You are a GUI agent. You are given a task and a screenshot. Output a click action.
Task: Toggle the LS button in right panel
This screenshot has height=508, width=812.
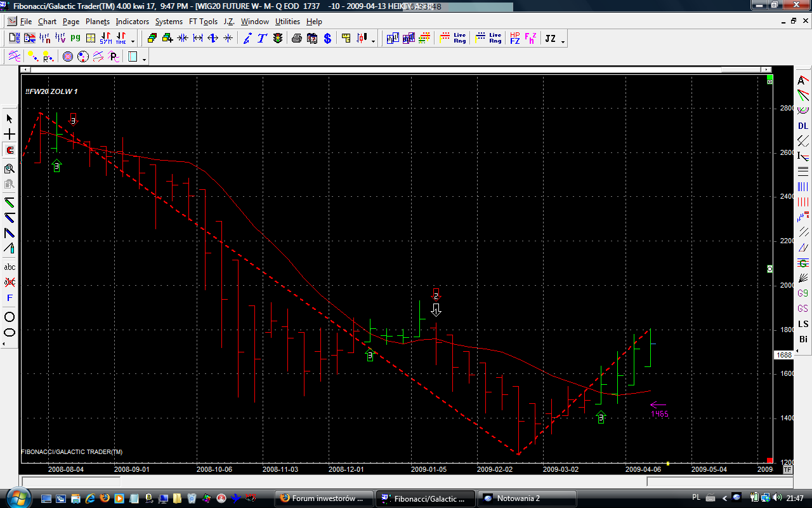[803, 324]
